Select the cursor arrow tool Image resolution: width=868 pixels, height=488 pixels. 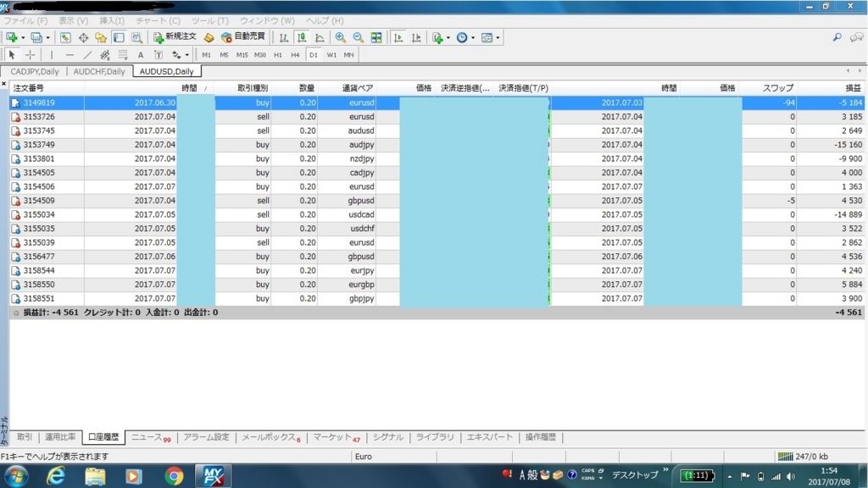pos(12,55)
